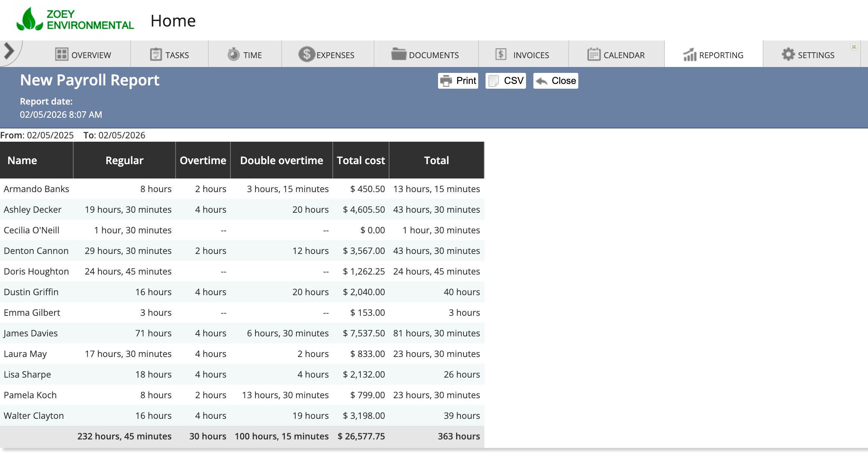This screenshot has height=456, width=868.
Task: Click the Invoices dollar sheet icon
Action: 501,54
